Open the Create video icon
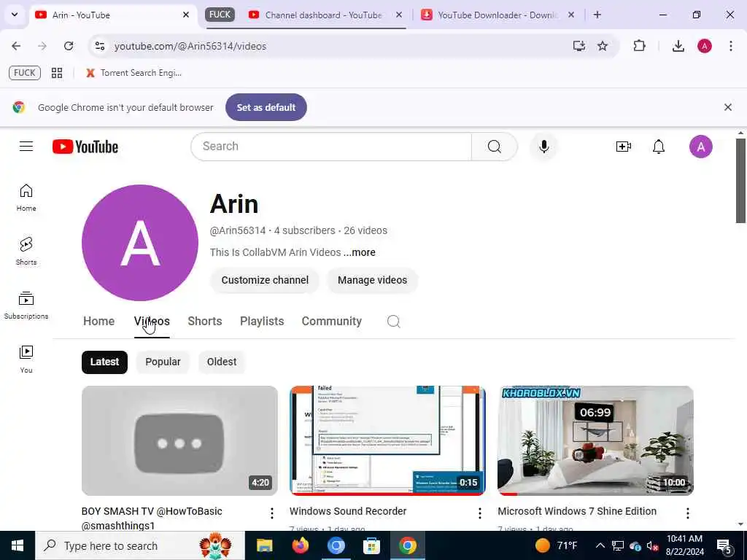The image size is (747, 560). click(x=623, y=147)
